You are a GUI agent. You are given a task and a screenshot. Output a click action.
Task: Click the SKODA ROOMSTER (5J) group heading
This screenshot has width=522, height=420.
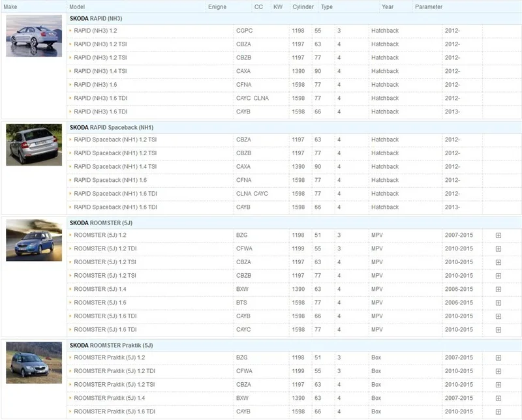[101, 223]
